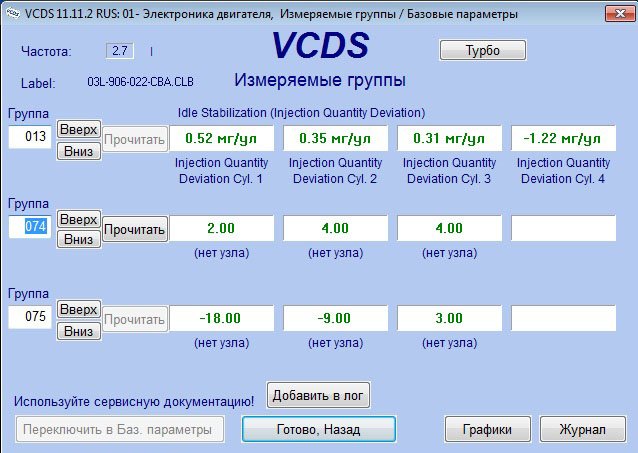Click value 2.00 in group 074
Image resolution: width=638 pixels, height=453 pixels.
pos(221,228)
